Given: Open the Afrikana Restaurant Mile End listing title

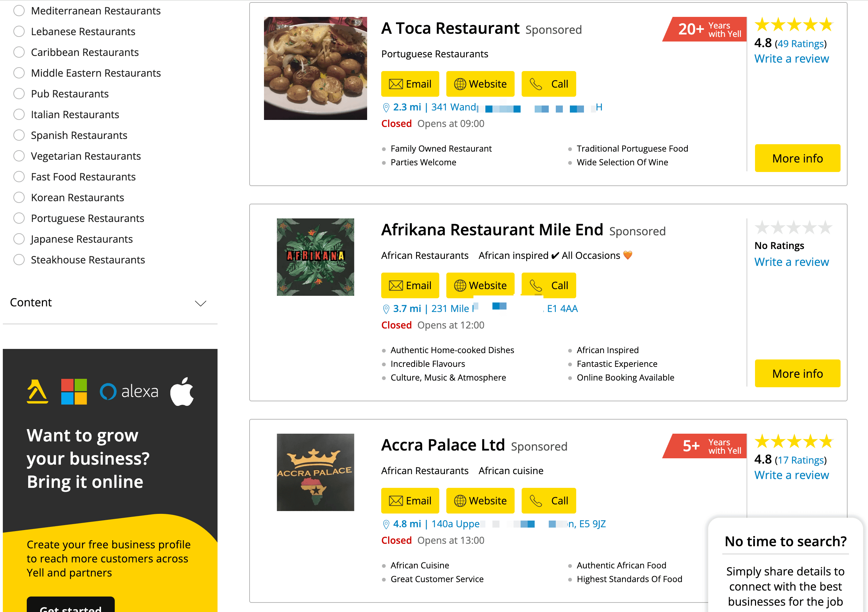Looking at the screenshot, I should (x=492, y=230).
